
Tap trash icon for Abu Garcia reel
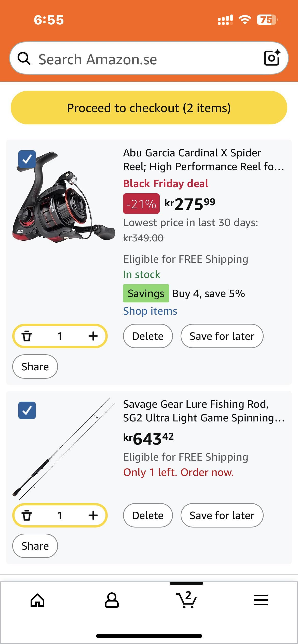(27, 336)
